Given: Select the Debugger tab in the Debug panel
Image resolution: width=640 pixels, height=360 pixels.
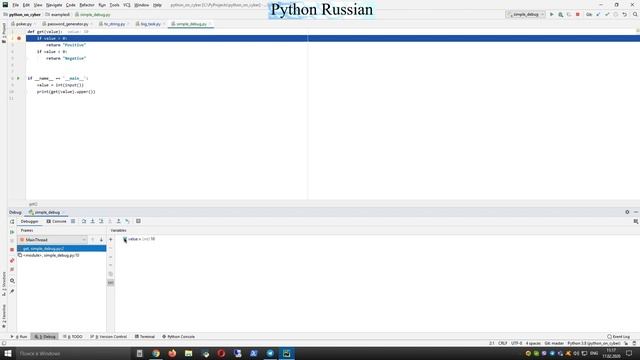Looking at the screenshot, I should click(x=29, y=221).
